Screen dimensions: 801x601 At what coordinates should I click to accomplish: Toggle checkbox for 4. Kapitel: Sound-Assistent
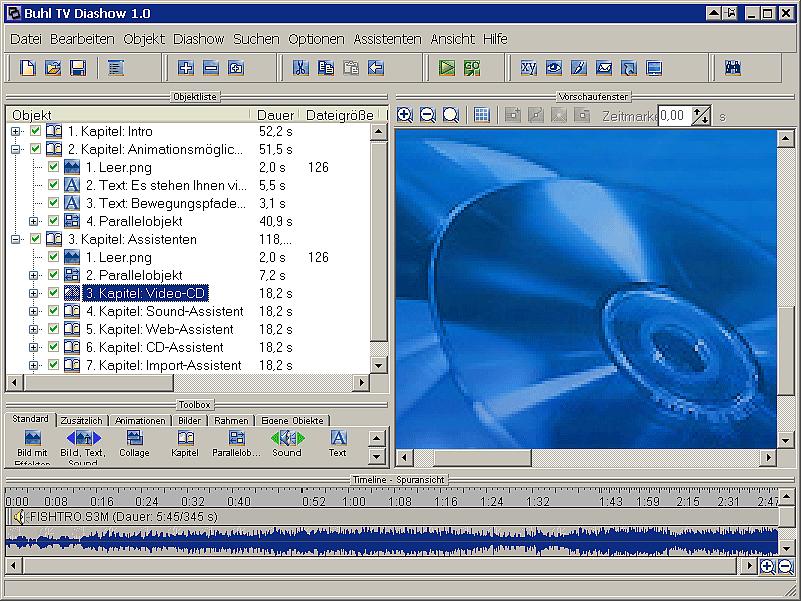coord(54,312)
